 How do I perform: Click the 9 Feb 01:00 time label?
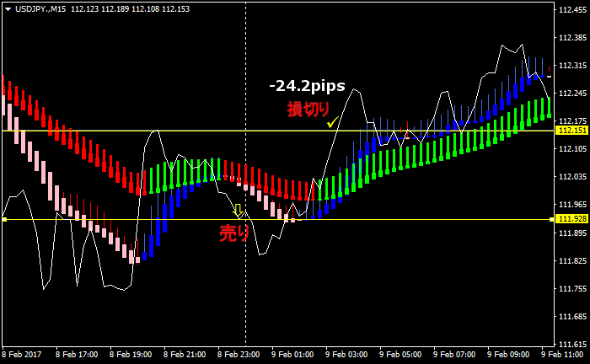point(292,355)
